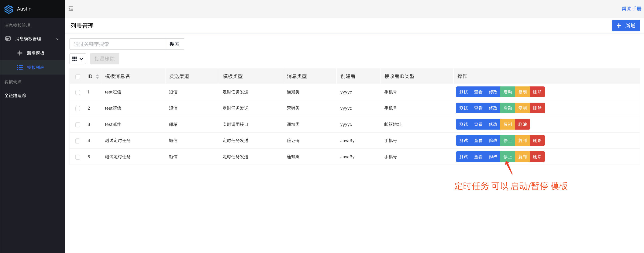Click the ID column sort arrows
This screenshot has height=253, width=644.
[x=97, y=77]
